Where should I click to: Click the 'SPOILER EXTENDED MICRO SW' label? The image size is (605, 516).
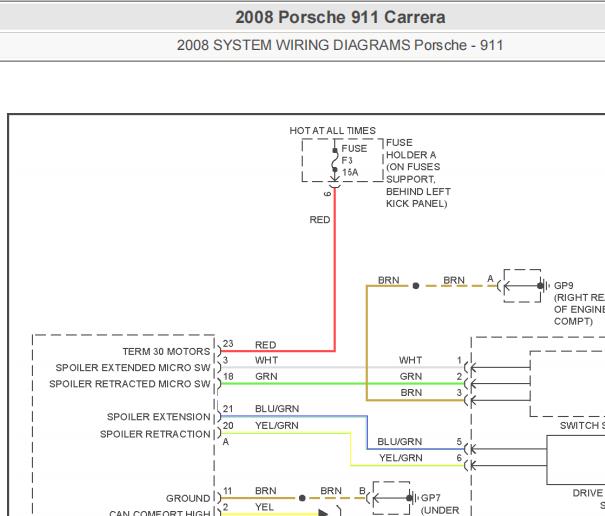[133, 368]
